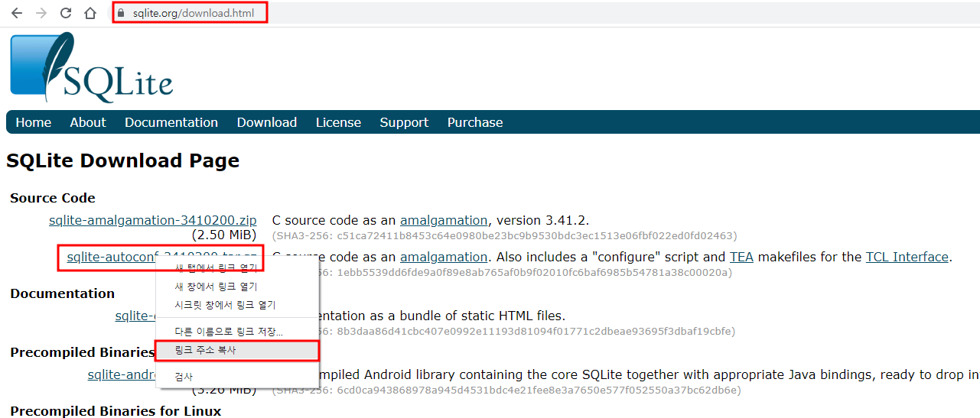Click the sqlite-autoconf tar.gz link
Screen dimensions: 980x418
coord(111,257)
